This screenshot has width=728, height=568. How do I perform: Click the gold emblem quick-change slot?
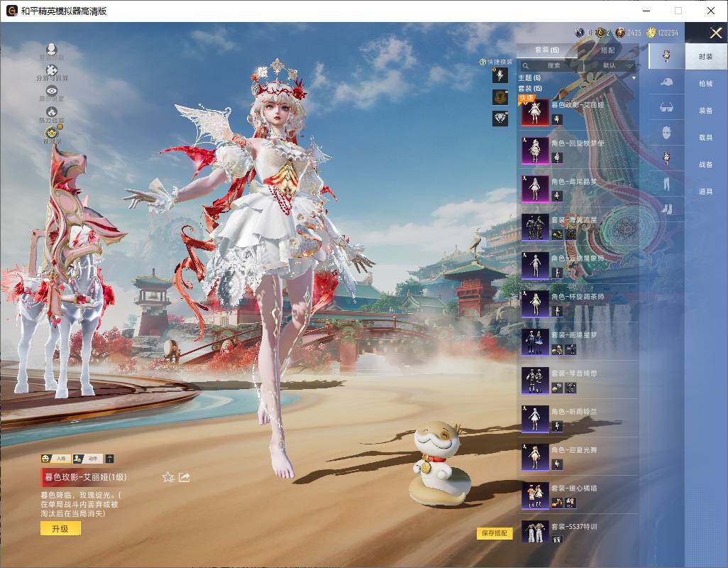pos(500,97)
